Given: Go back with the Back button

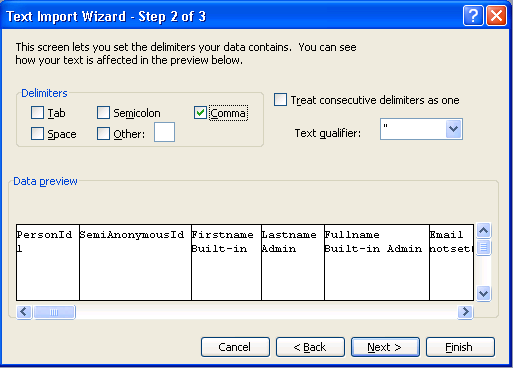Looking at the screenshot, I should 310,347.
